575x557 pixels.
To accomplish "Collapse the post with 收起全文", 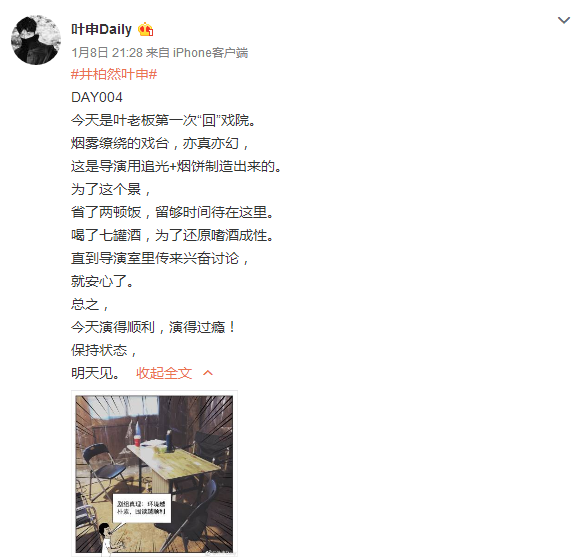I will (x=164, y=373).
